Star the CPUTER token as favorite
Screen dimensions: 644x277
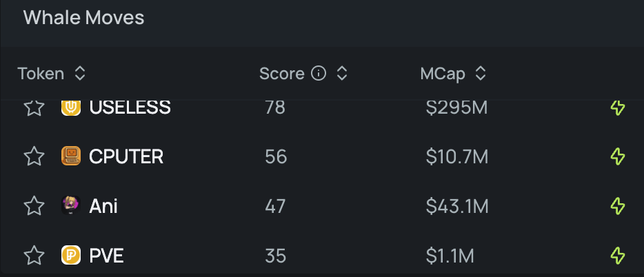[x=34, y=156]
